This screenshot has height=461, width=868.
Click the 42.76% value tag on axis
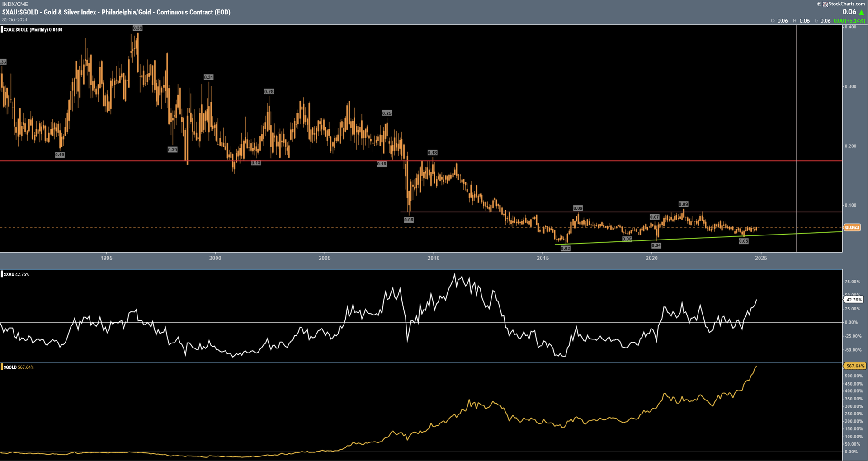click(854, 300)
